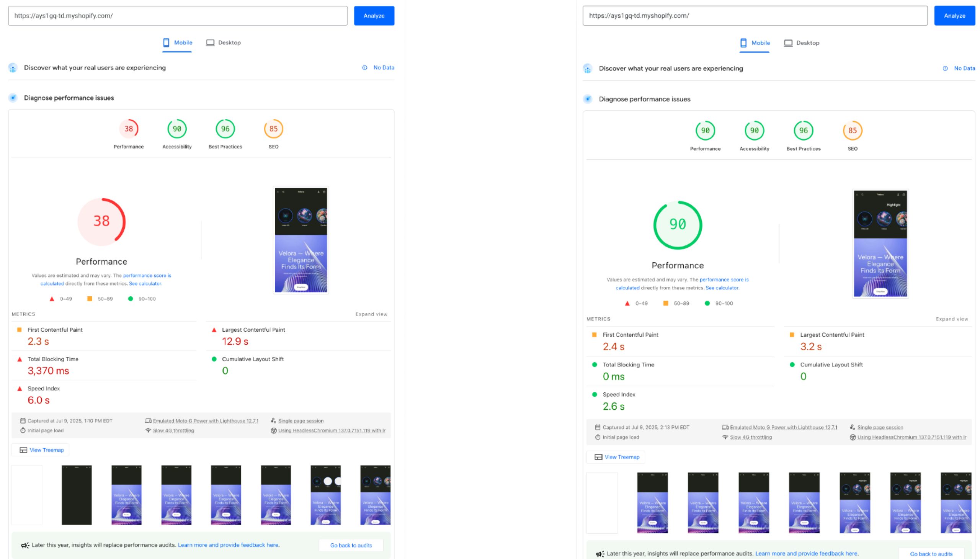The image size is (980, 559).
Task: Click the 38 Performance score gauge
Action: point(129,129)
